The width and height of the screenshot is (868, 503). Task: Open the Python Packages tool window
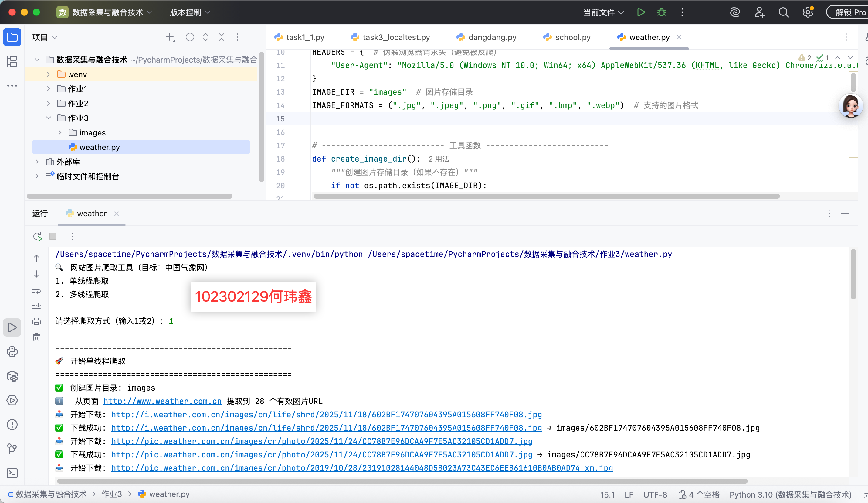tap(12, 376)
